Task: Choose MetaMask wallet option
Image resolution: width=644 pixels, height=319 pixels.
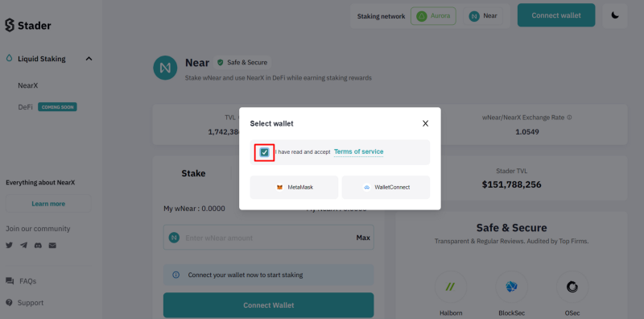Action: coord(294,188)
